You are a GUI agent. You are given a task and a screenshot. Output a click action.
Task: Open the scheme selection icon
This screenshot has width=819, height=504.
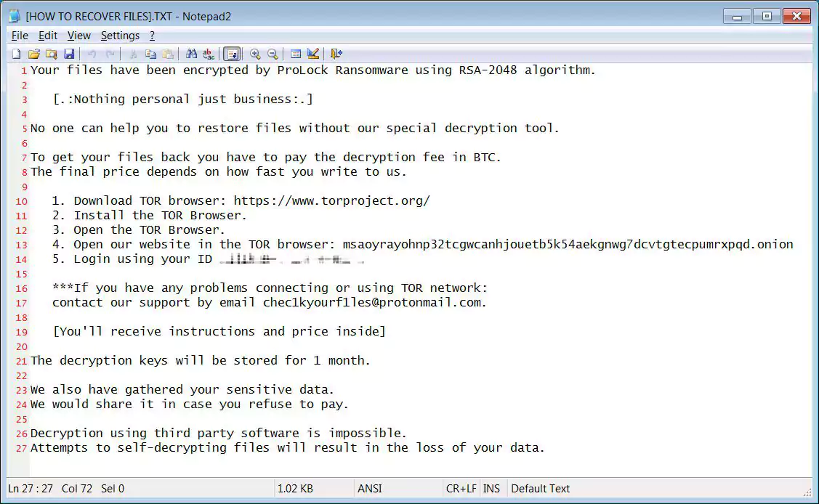(296, 54)
